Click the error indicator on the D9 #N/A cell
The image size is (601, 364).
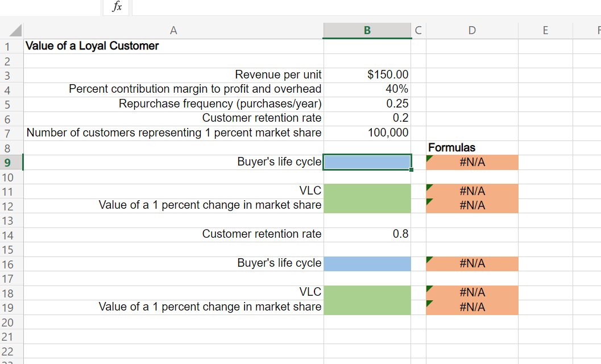point(429,158)
